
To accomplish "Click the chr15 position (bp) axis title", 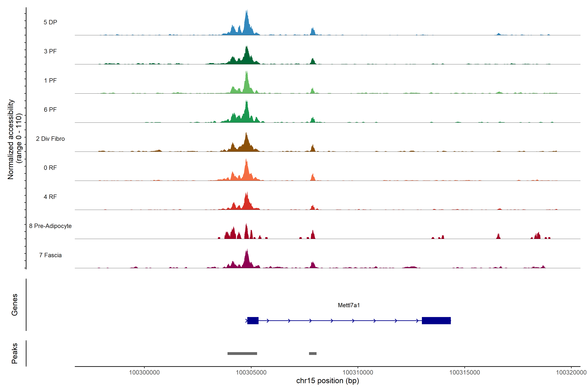I will (x=327, y=381).
